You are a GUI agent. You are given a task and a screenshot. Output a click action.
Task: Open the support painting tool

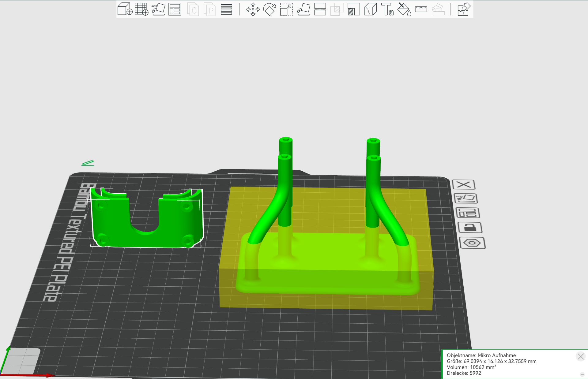coord(354,9)
